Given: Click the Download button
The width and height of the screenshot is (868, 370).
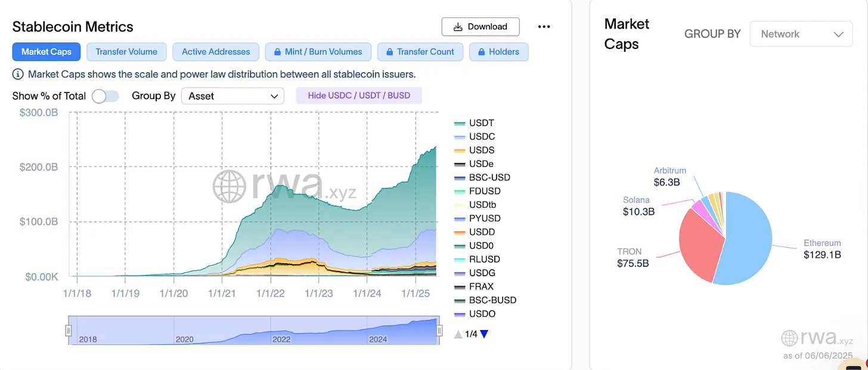Looking at the screenshot, I should [x=480, y=26].
